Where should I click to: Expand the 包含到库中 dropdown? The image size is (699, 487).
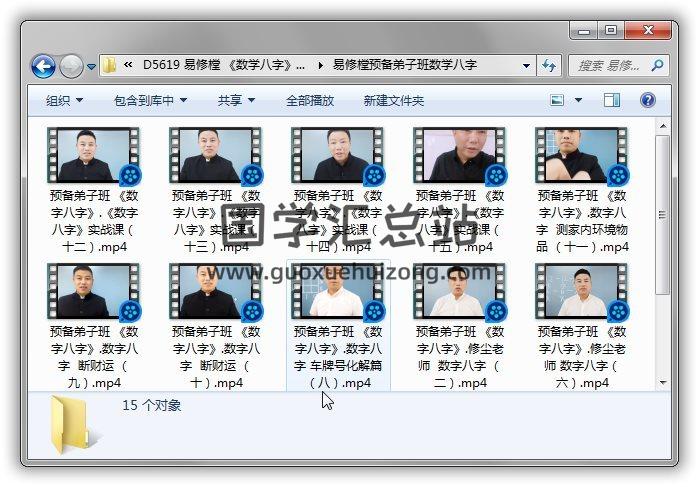(x=150, y=101)
